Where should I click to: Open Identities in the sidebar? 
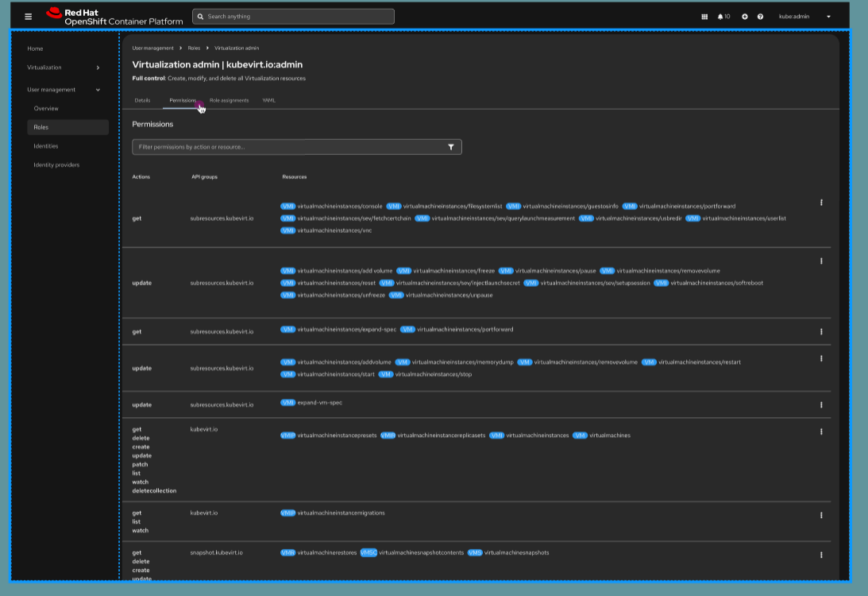[x=46, y=146]
